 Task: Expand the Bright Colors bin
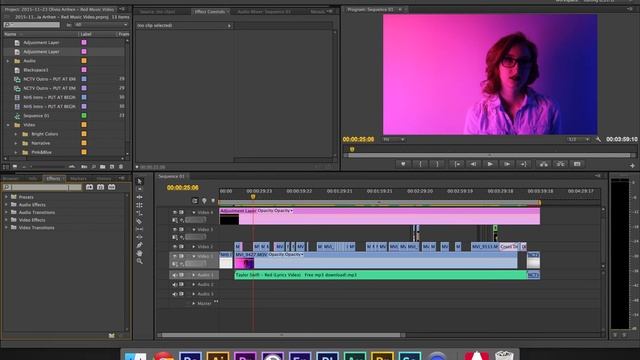pyautogui.click(x=16, y=134)
